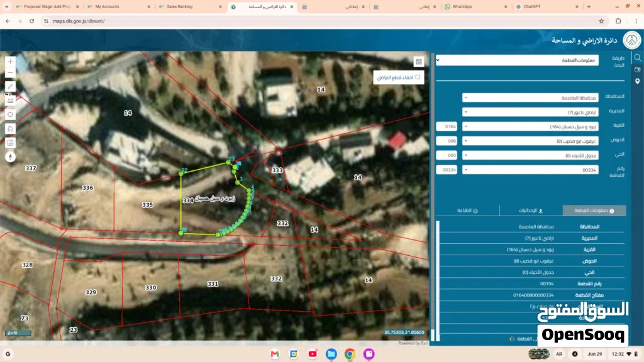Return map to home extent

[10, 128]
